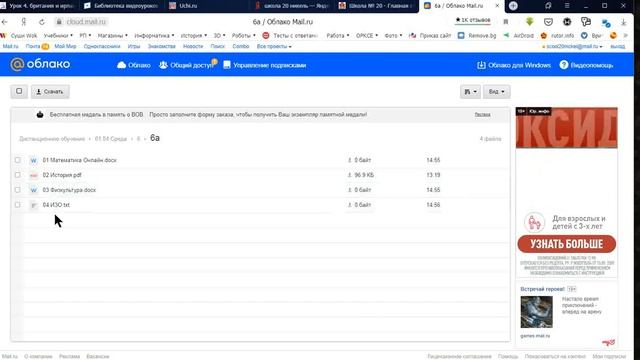Click the padlock site security icon
Viewport: 640px width, 360px height.
[59, 22]
